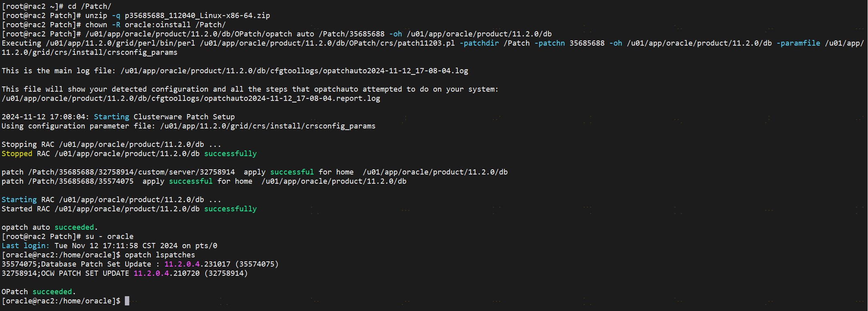Click the opatchauto .report.log file path

(x=191, y=98)
